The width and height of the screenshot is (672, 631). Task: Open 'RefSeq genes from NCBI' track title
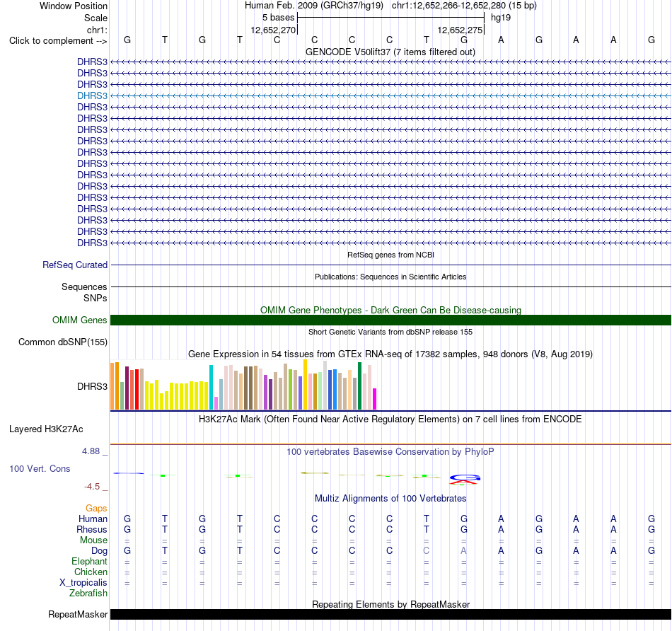(x=390, y=255)
